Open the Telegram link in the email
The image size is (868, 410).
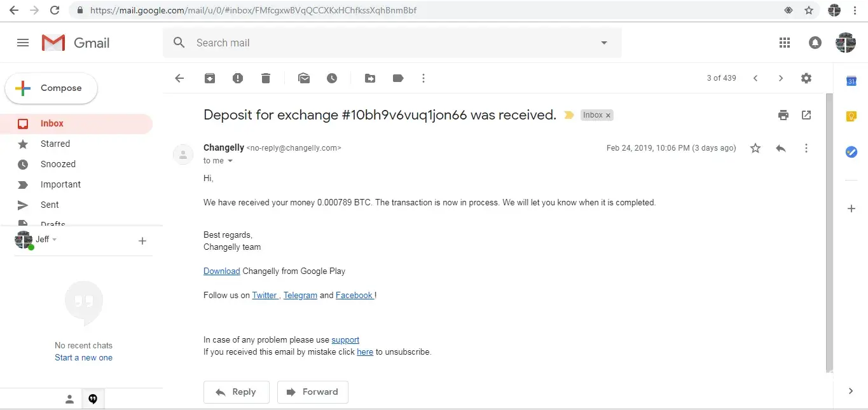coord(300,295)
